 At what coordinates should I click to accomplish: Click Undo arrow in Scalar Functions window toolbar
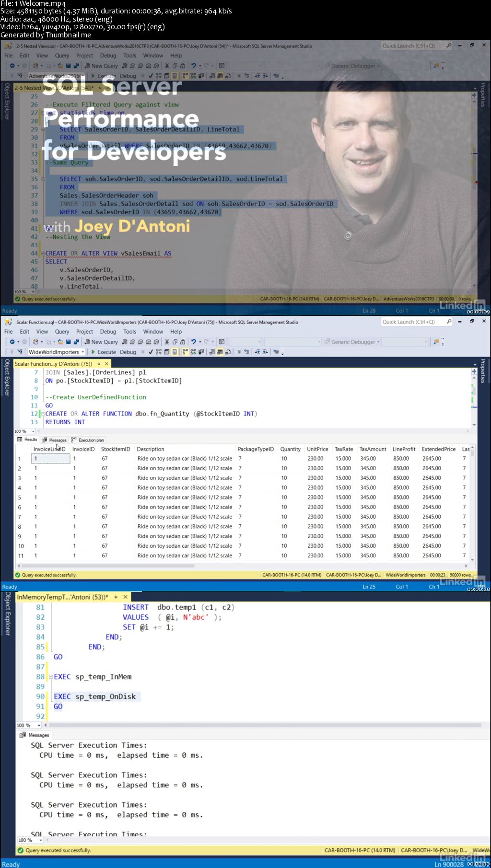click(193, 342)
